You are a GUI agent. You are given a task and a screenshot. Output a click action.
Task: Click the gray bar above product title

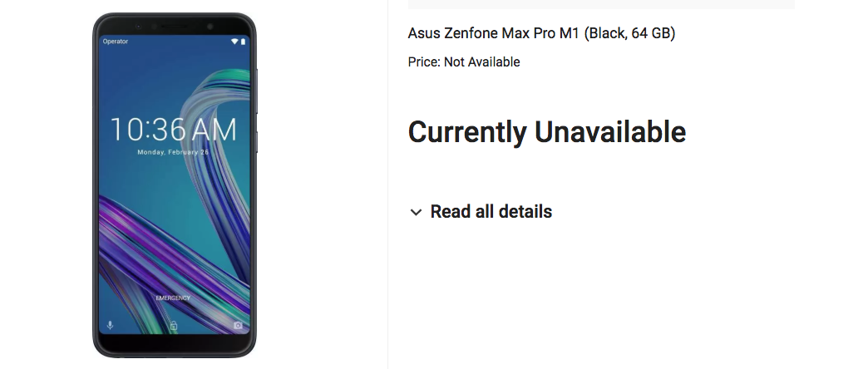coord(601,4)
